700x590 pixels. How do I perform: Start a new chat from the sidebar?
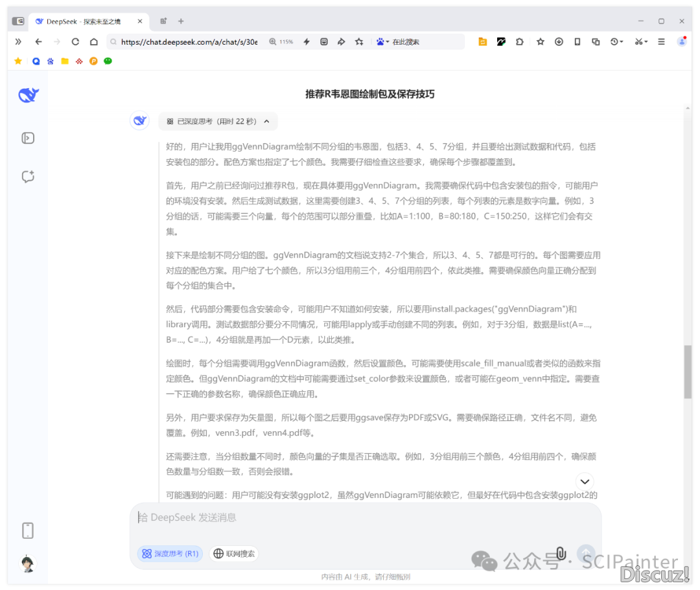[28, 177]
